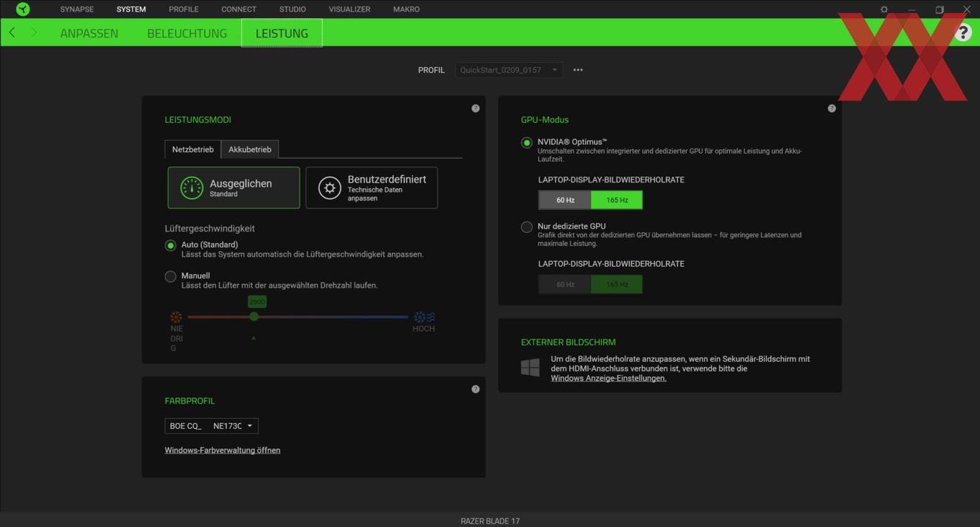Click the fan speed slider track

coord(298,316)
